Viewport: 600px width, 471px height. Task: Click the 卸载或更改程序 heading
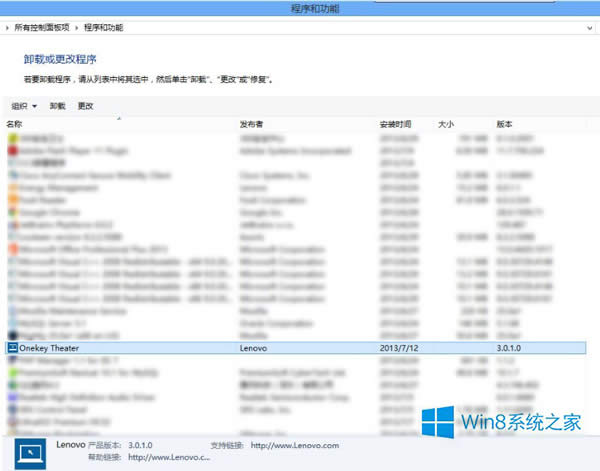(x=60, y=59)
